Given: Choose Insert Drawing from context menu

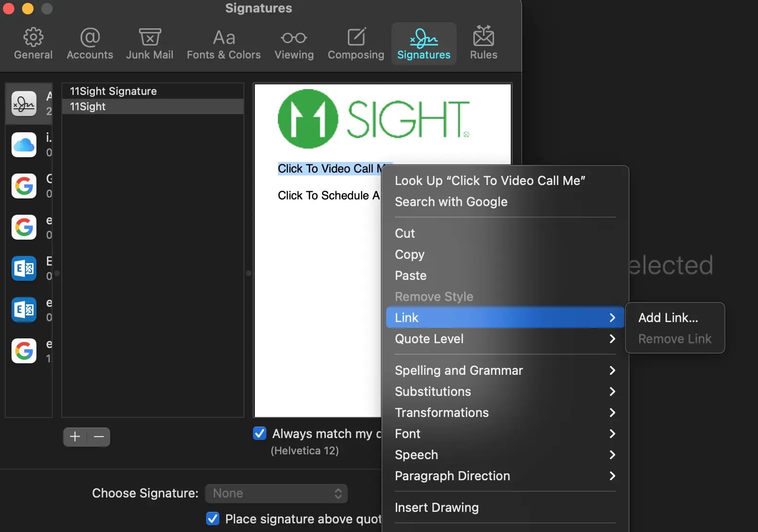Looking at the screenshot, I should point(505,508).
